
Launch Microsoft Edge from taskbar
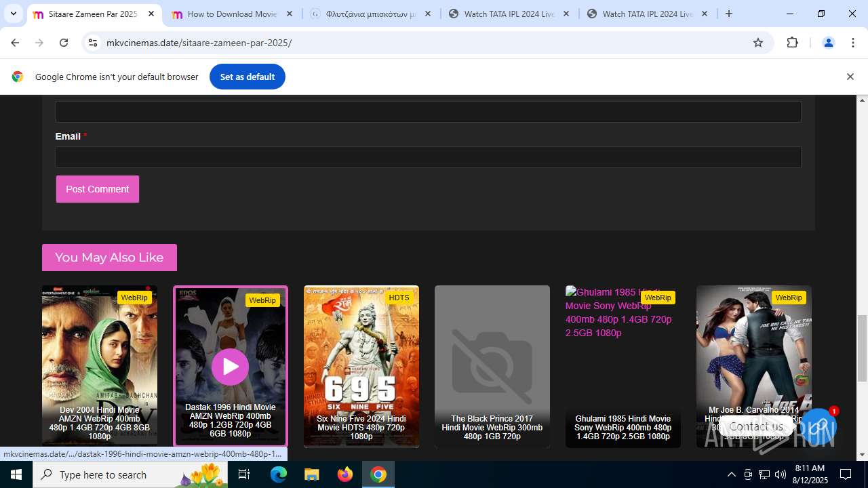tap(279, 474)
